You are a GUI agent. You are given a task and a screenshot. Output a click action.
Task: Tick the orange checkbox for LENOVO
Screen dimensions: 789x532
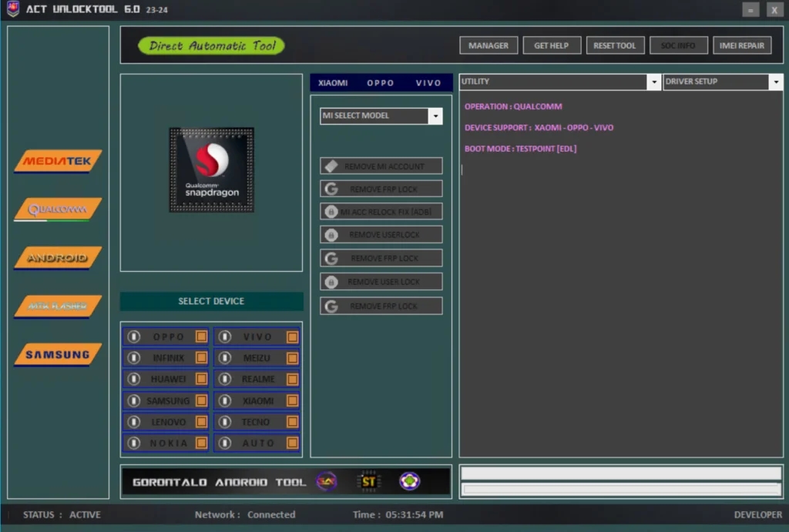201,421
